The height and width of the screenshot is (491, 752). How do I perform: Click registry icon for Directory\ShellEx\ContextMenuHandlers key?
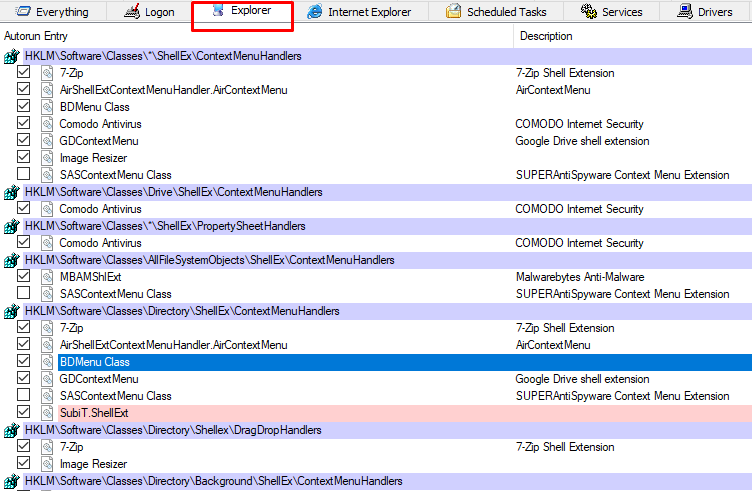[12, 311]
